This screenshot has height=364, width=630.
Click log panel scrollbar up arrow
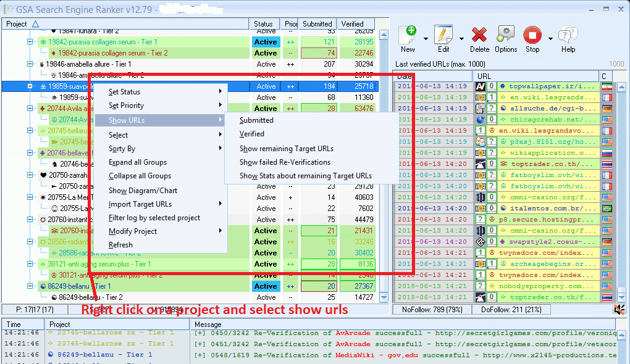621,334
